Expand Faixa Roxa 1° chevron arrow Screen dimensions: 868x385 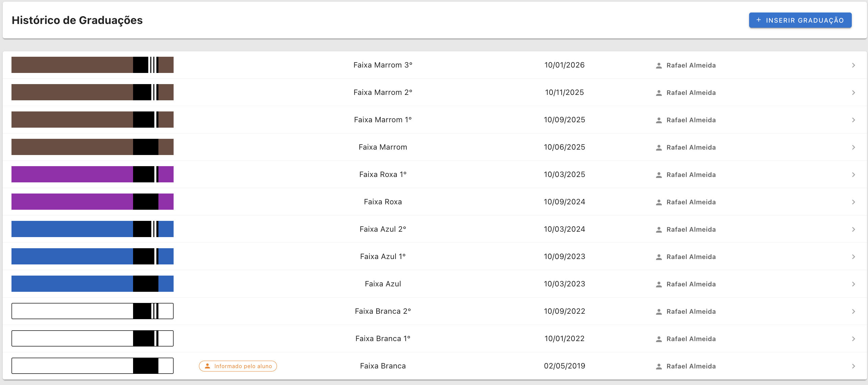(x=853, y=175)
